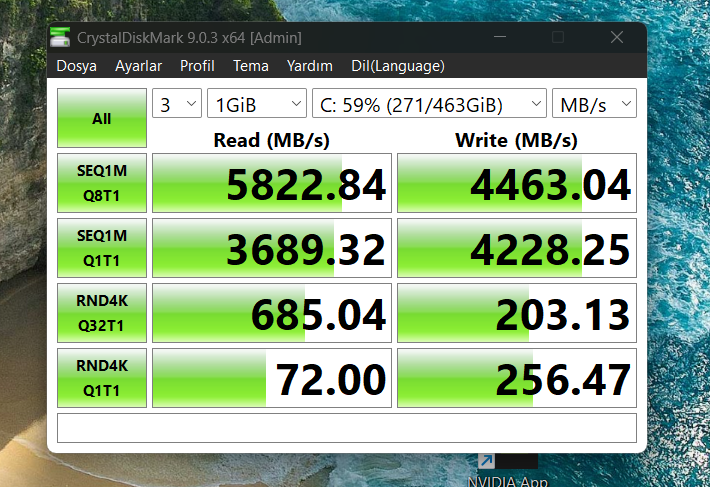Start the RND4K Q32T1 test
The height and width of the screenshot is (487, 710).
click(x=102, y=313)
